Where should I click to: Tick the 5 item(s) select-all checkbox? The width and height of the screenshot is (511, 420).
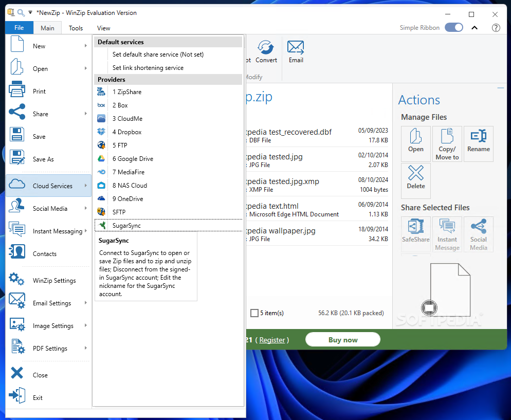pos(254,313)
